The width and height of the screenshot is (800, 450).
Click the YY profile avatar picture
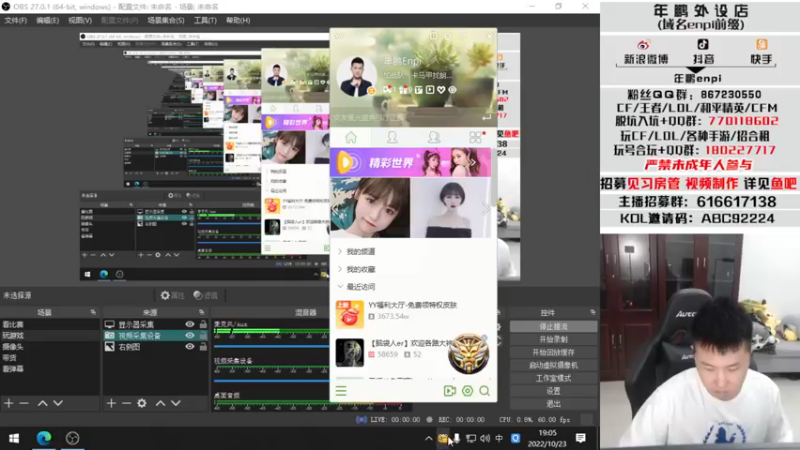tap(356, 76)
